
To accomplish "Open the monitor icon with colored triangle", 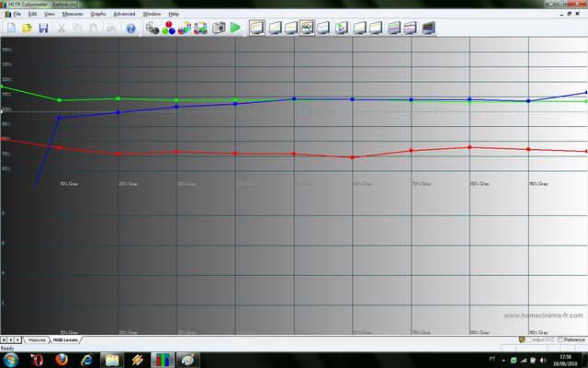I will pos(341,28).
